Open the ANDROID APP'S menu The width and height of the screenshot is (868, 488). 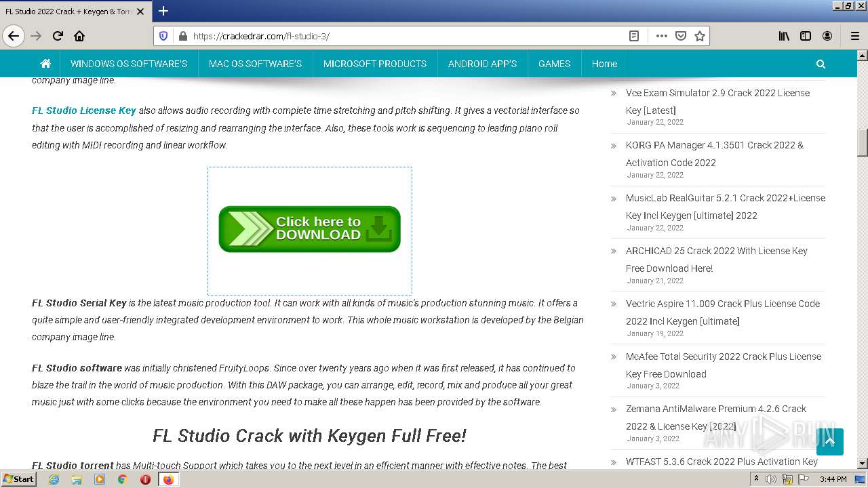(x=482, y=64)
